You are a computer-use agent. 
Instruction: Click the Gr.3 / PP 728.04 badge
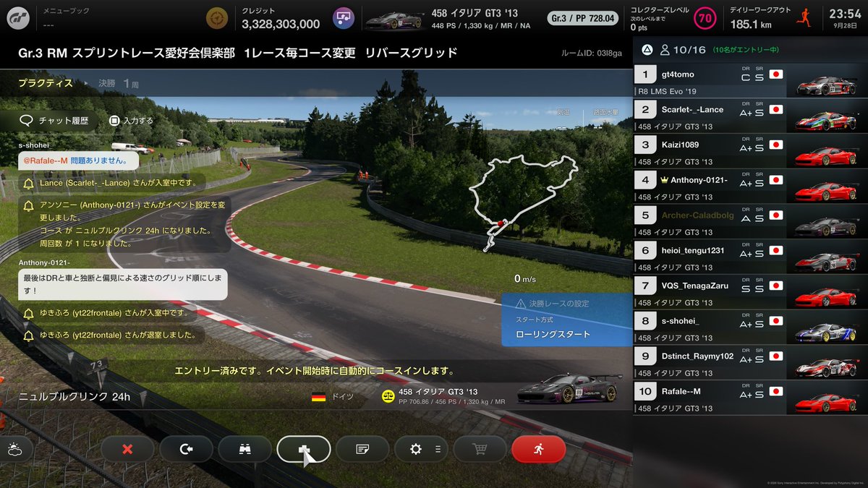click(582, 17)
